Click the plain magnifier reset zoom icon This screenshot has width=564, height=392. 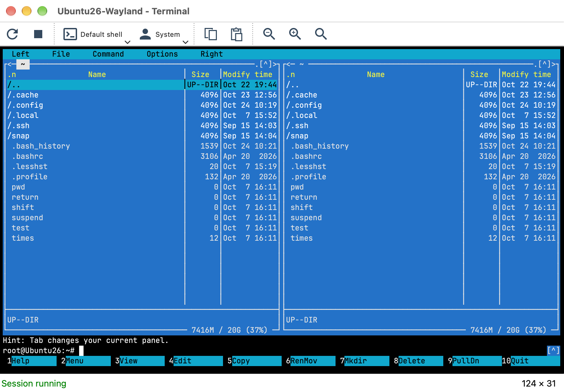[x=321, y=34]
